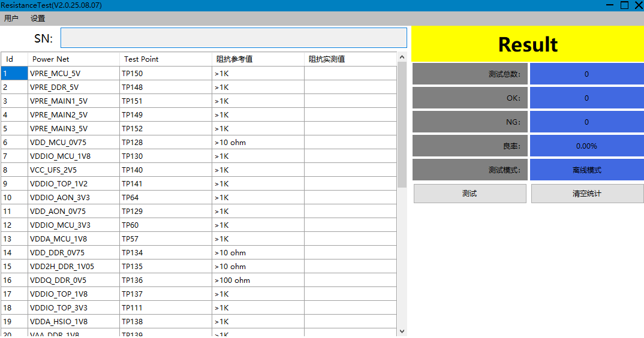
Task: Select the VDD2H_DDR_1V05 cell
Action: (74, 267)
